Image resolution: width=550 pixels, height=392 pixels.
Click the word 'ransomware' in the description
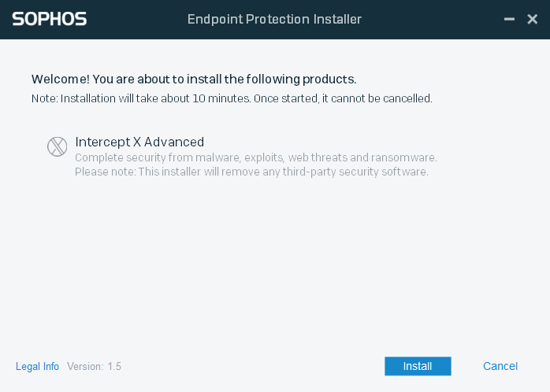pyautogui.click(x=405, y=158)
